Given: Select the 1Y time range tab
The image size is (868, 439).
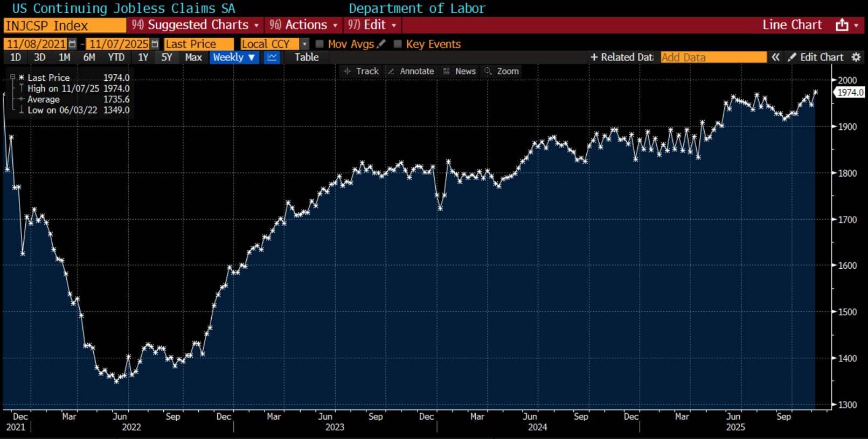Looking at the screenshot, I should 143,57.
